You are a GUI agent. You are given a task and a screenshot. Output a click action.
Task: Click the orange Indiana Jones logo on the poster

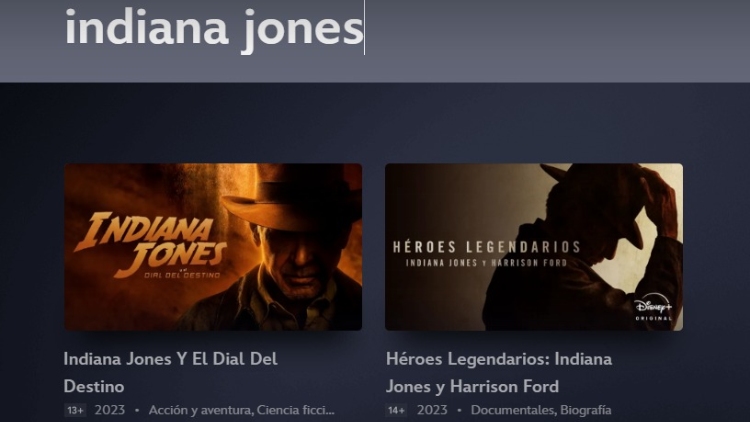tap(150, 242)
